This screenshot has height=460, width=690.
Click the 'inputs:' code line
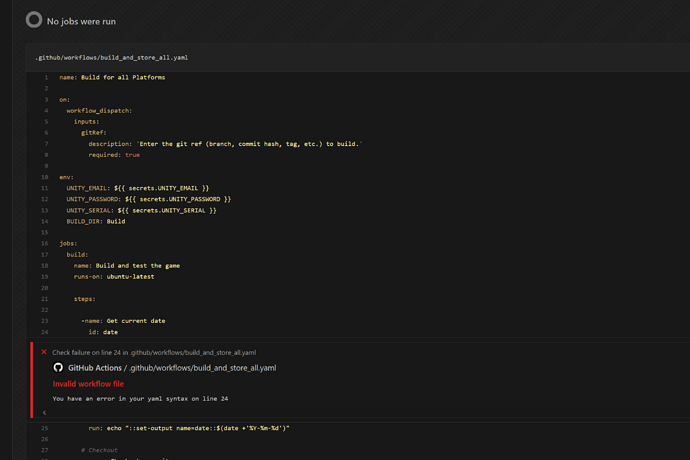tap(86, 122)
